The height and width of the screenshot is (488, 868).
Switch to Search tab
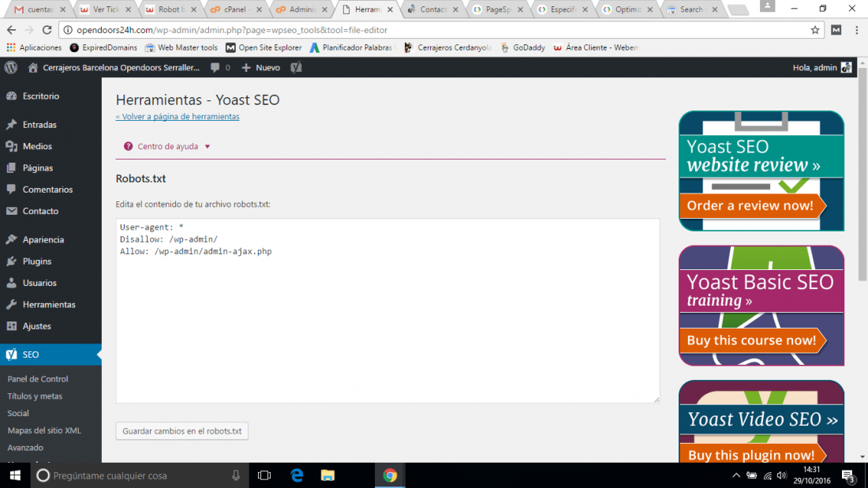pyautogui.click(x=691, y=9)
